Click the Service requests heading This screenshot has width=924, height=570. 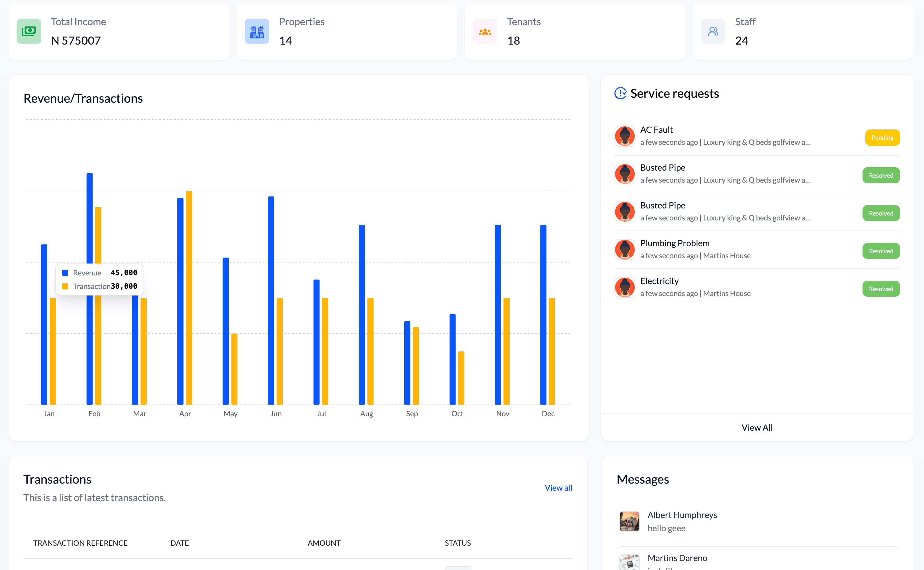(x=674, y=93)
